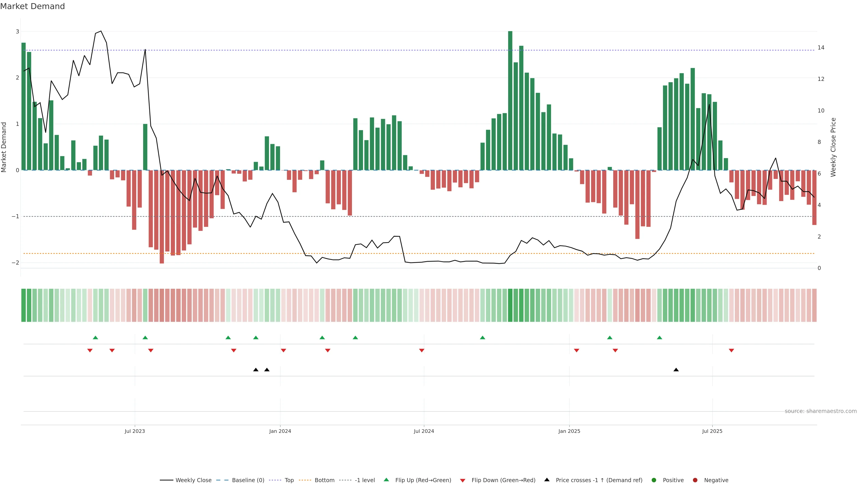Viewport: 868px width, 488px height.
Task: Toggle the Top dotted line legend entry
Action: (289, 480)
